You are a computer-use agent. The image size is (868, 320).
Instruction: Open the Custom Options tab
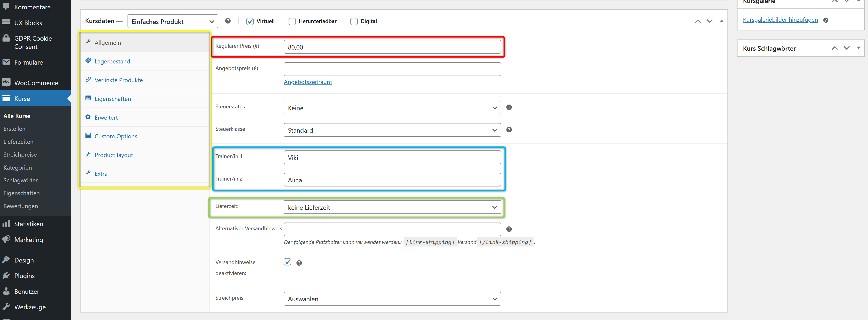point(145,136)
